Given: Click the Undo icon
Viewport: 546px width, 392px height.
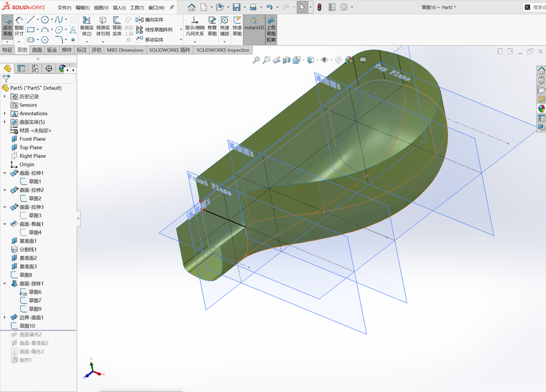Looking at the screenshot, I should pyautogui.click(x=269, y=7).
